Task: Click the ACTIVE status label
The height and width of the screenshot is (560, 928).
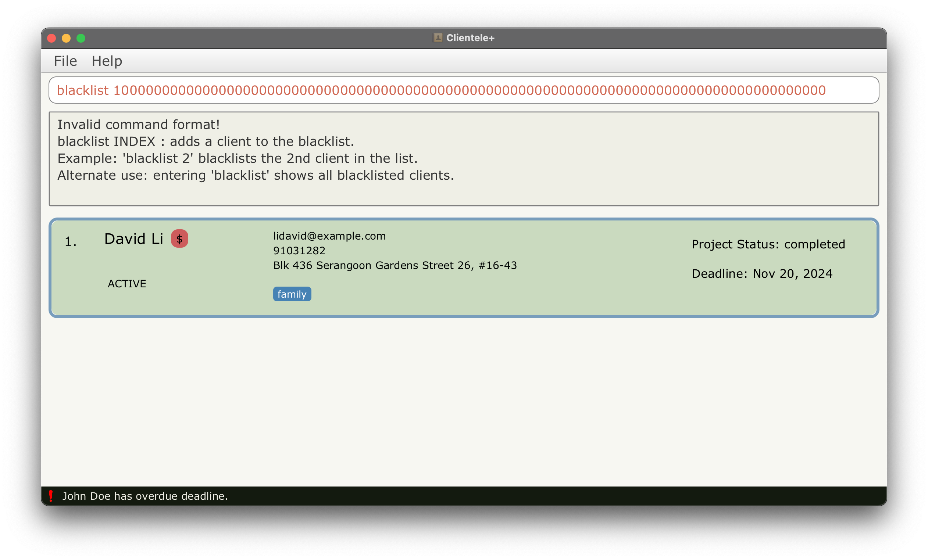Action: point(127,283)
